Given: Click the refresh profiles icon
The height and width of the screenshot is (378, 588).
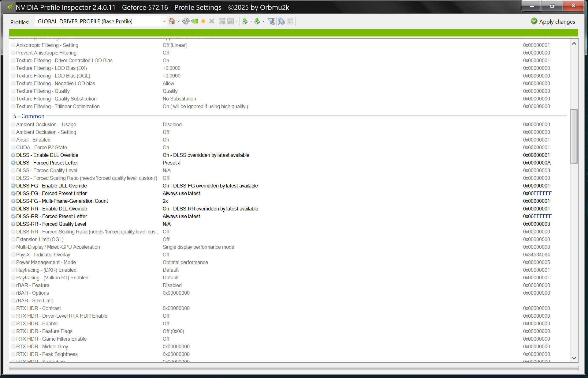Looking at the screenshot, I should (x=186, y=21).
